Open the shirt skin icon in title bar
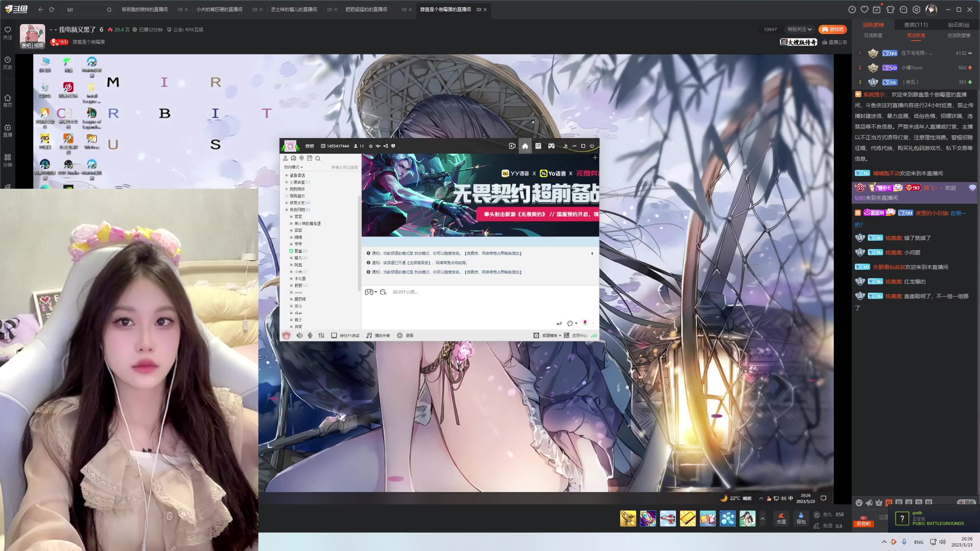 click(x=890, y=10)
